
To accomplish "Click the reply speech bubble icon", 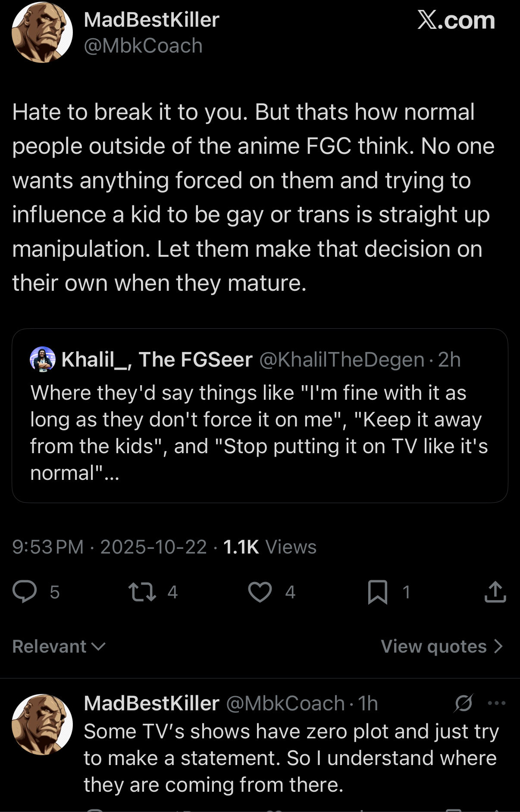I will [25, 591].
